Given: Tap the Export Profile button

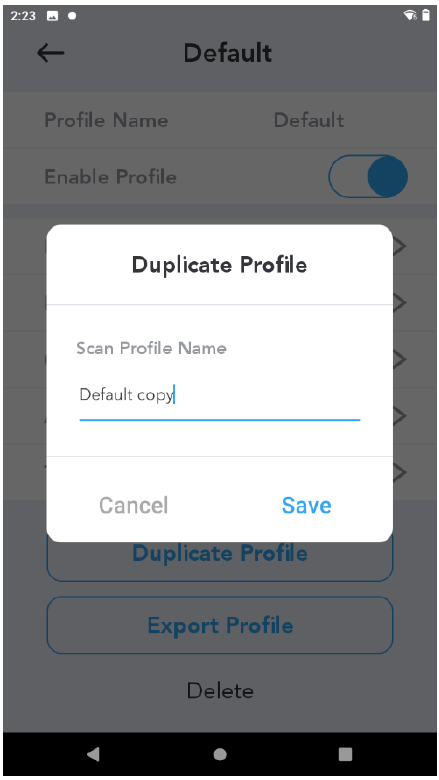Looking at the screenshot, I should pos(220,625).
